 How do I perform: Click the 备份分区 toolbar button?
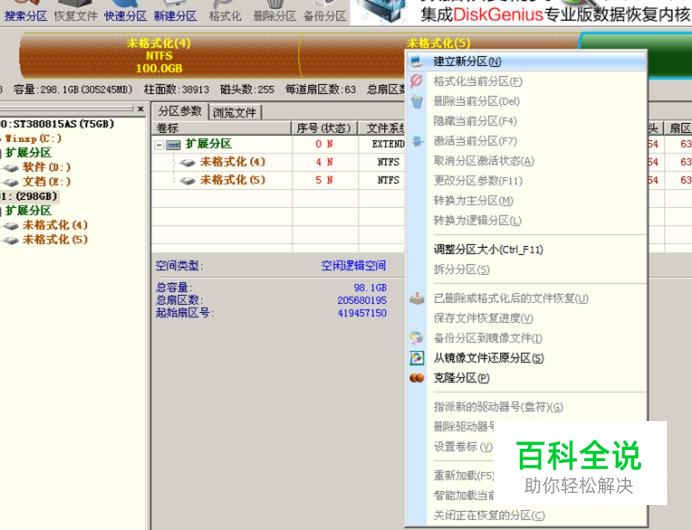325,12
